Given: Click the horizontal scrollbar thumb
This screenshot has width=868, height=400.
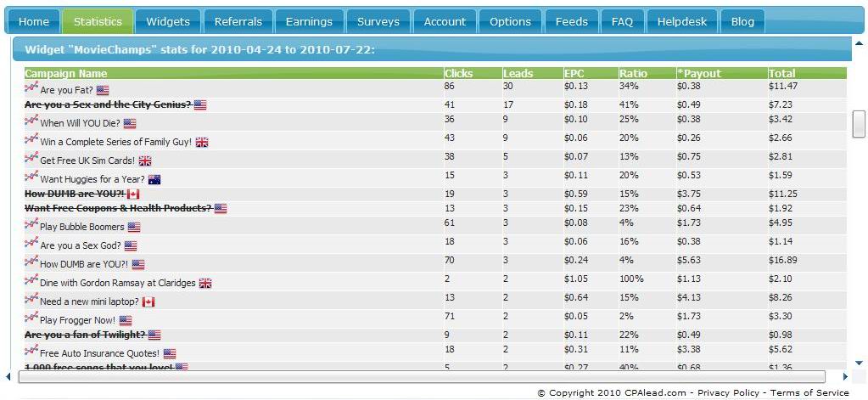Looking at the screenshot, I should click(x=422, y=377).
